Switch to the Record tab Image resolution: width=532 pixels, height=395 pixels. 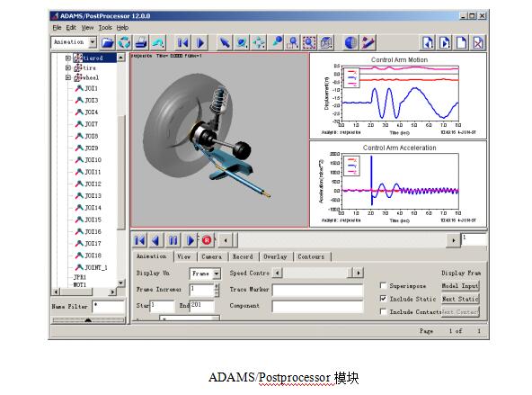point(243,256)
